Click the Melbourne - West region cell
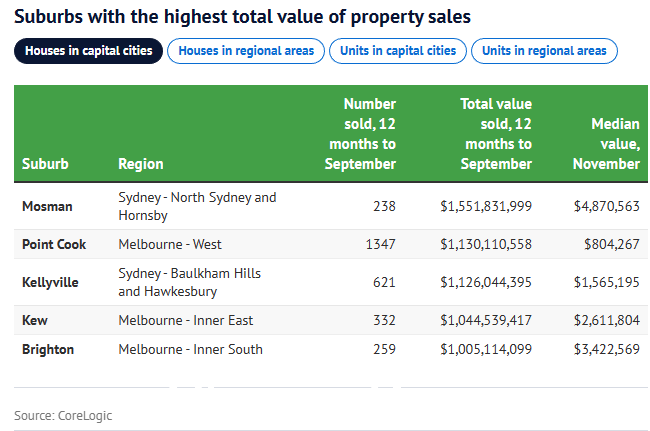Screen dimensions: 650x431 click(x=170, y=244)
